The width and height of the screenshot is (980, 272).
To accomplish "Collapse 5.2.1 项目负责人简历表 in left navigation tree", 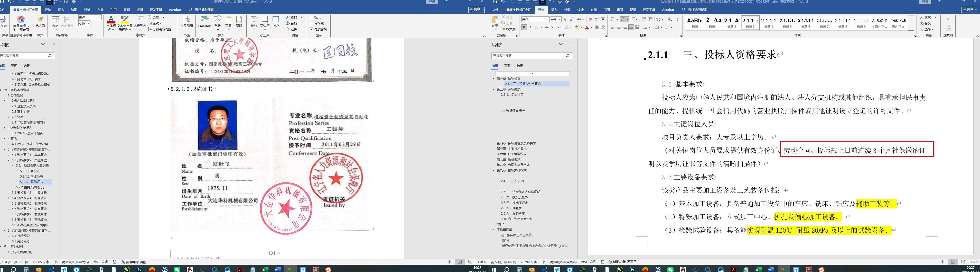I will (x=13, y=166).
